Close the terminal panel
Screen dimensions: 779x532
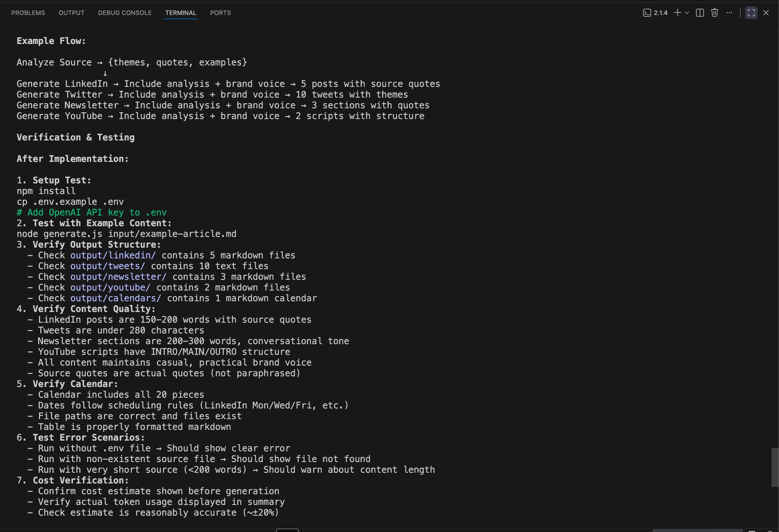point(766,13)
